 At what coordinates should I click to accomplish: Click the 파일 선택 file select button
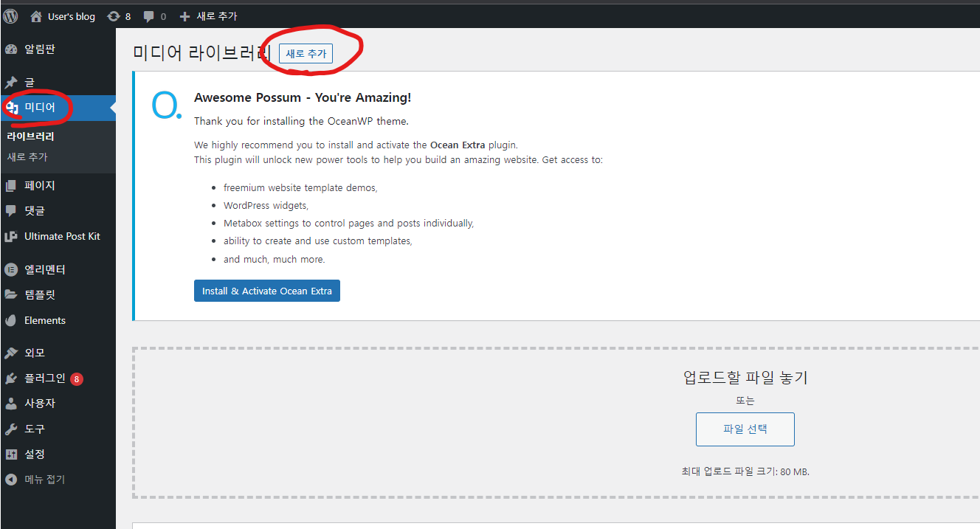(x=745, y=429)
